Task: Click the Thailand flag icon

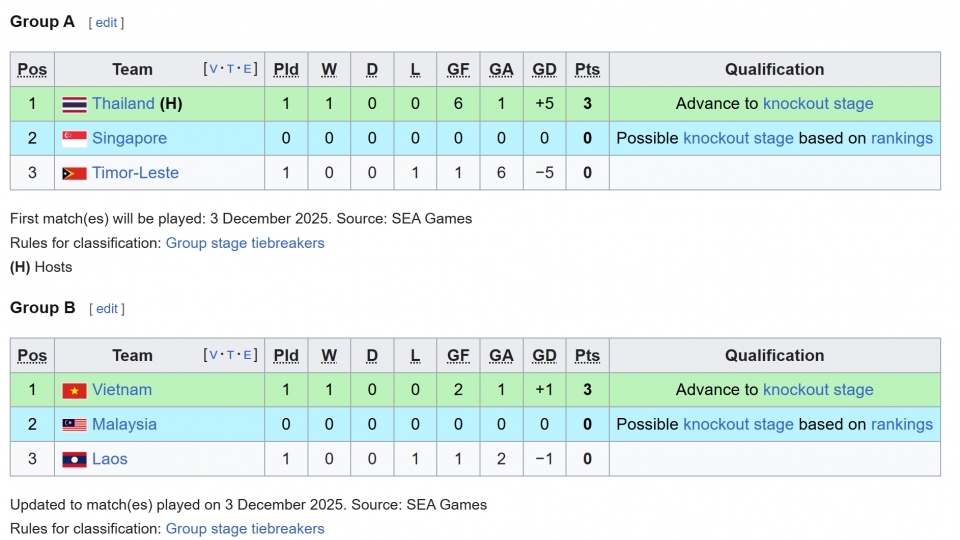Action: pyautogui.click(x=74, y=104)
